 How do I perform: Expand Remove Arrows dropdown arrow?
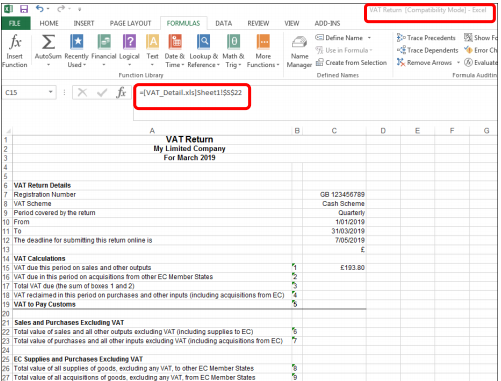tap(458, 63)
